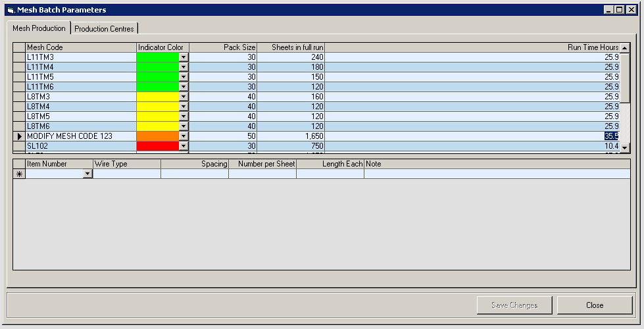Select the Mesh Production tab
The width and height of the screenshot is (644, 329).
tap(39, 28)
